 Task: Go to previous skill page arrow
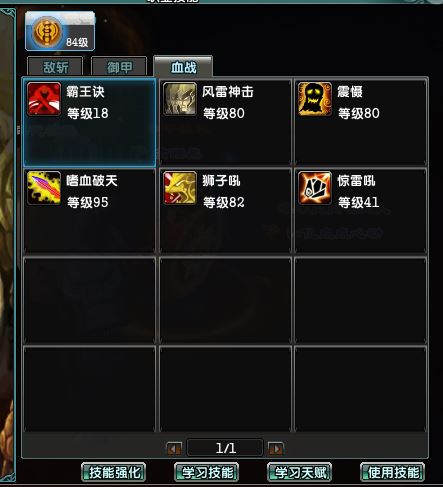(174, 449)
